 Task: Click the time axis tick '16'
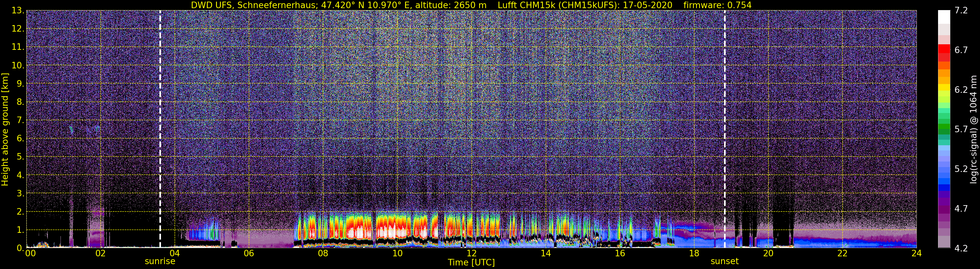[620, 253]
